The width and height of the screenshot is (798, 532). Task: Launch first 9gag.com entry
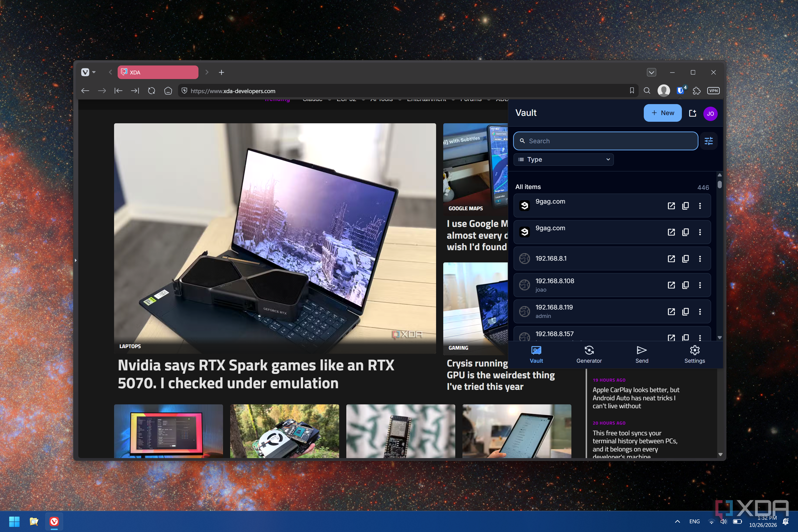point(671,206)
